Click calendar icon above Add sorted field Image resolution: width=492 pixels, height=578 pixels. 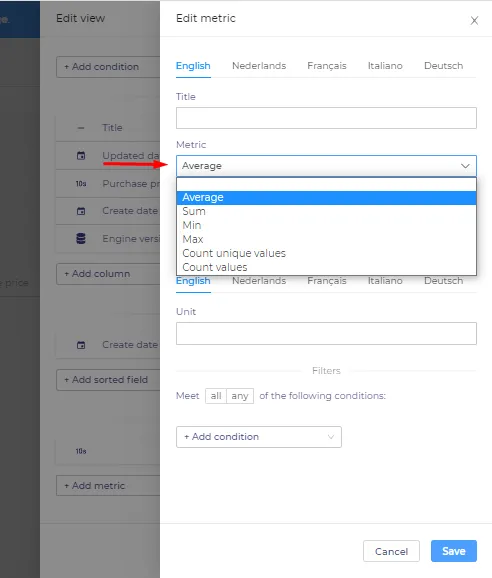[81, 345]
